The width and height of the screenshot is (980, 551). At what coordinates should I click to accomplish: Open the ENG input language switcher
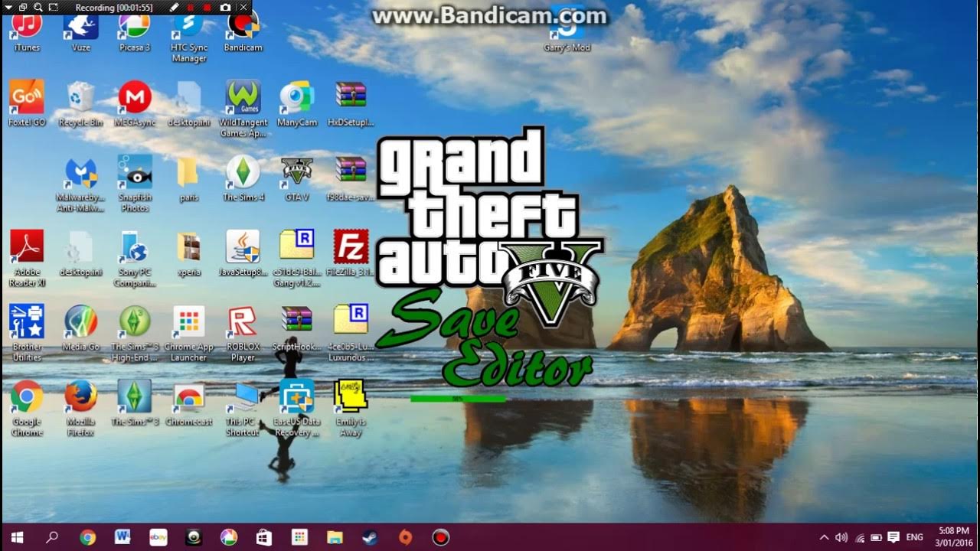pyautogui.click(x=914, y=537)
